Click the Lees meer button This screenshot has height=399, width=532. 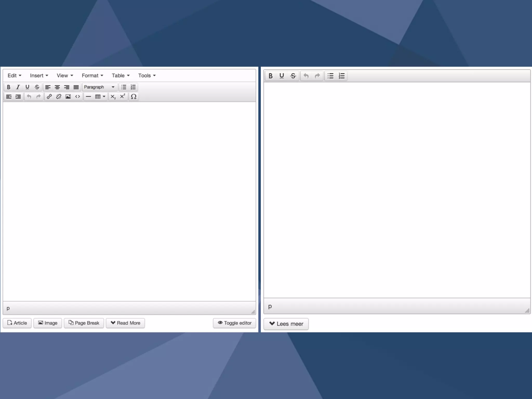[286, 324]
